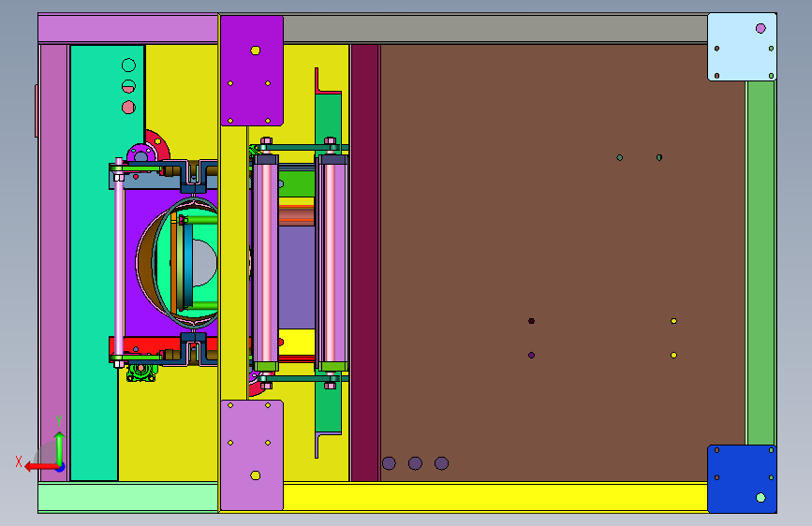Select the dark maroon hole on brown panel
812x526 pixels.
pos(531,321)
